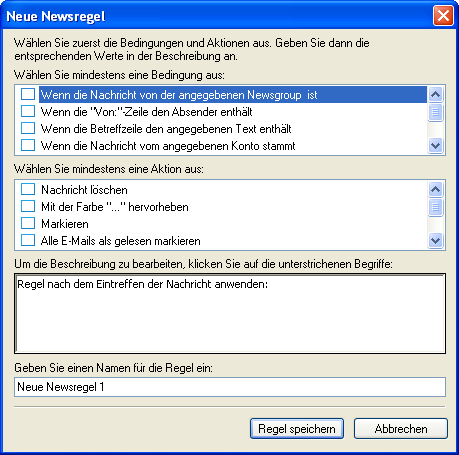Click inside the rule description box
Viewport: 459px width, 455px height.
(x=230, y=314)
